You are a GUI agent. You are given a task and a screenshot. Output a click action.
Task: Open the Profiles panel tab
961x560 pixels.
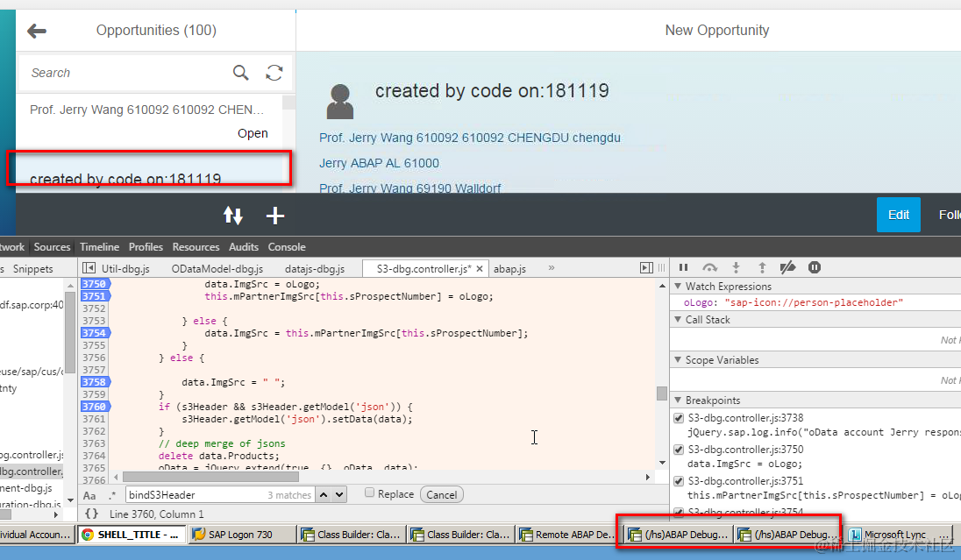[x=146, y=247]
